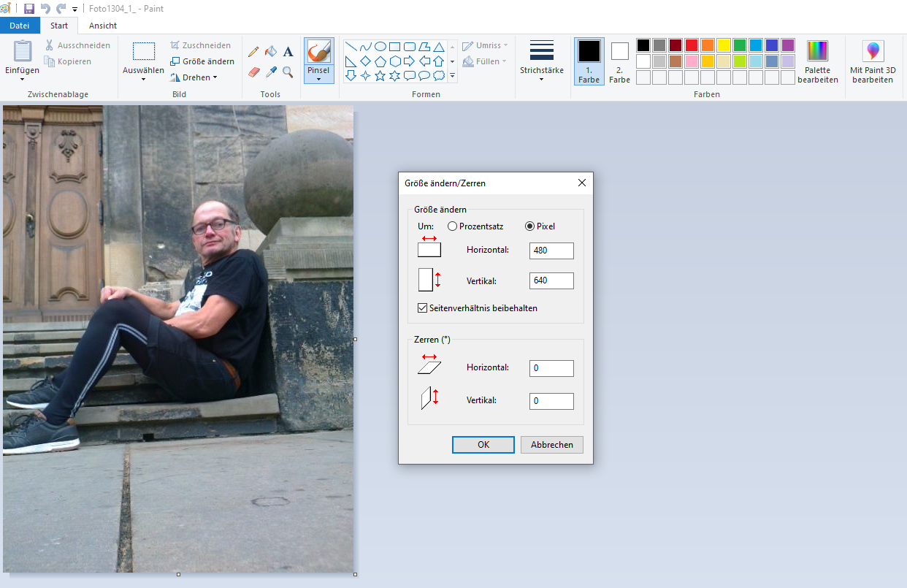
Task: Select the Eraser tool
Action: pyautogui.click(x=253, y=72)
